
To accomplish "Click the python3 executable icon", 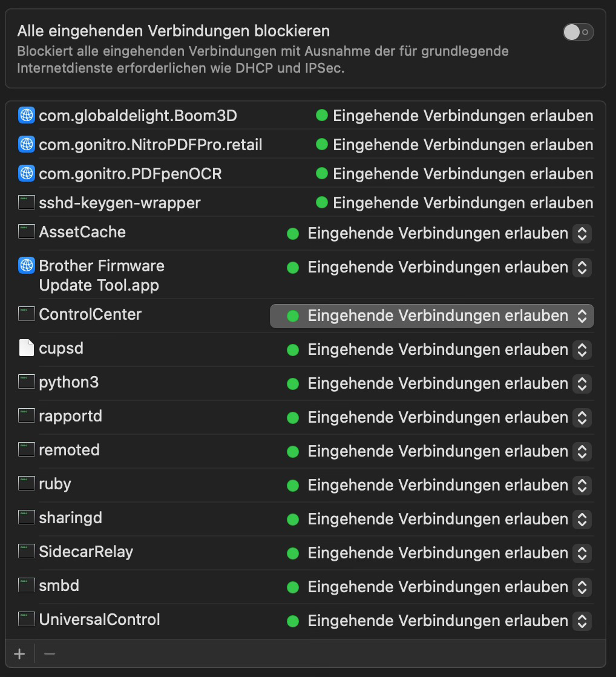I will 27,382.
